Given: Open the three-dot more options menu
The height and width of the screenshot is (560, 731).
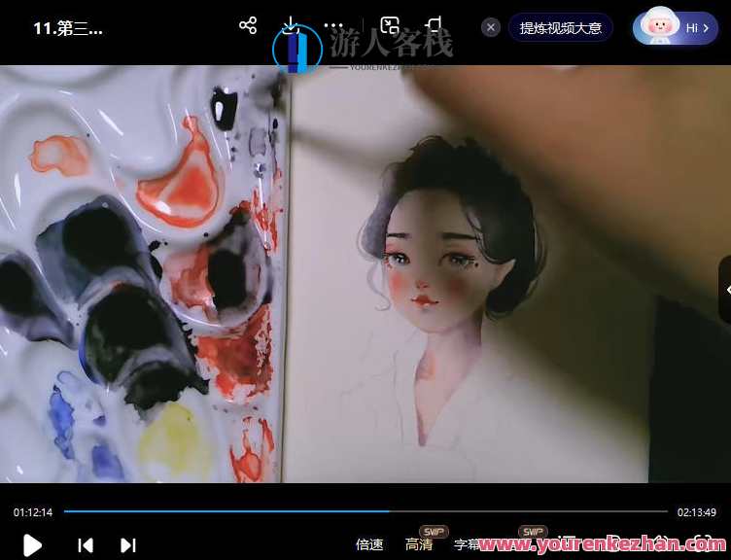Looking at the screenshot, I should 333,26.
